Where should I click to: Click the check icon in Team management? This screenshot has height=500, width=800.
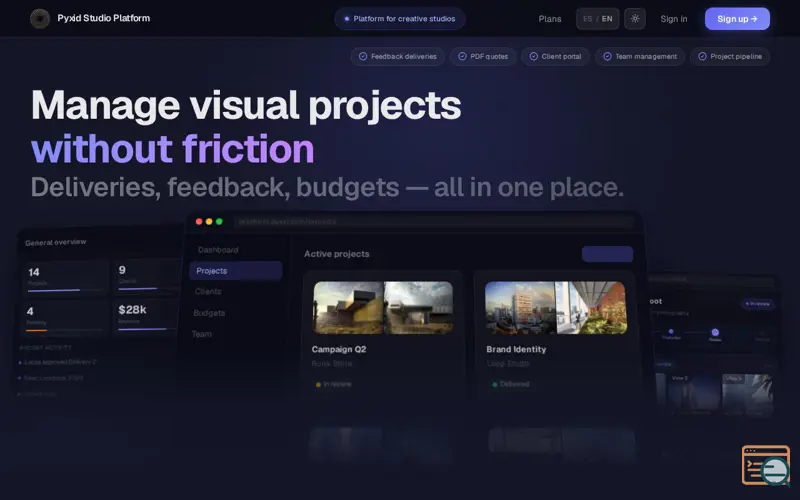tap(607, 57)
